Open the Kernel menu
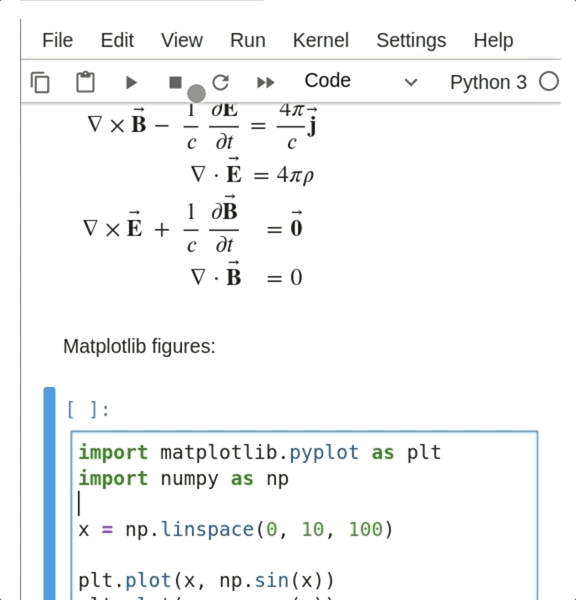 (321, 40)
